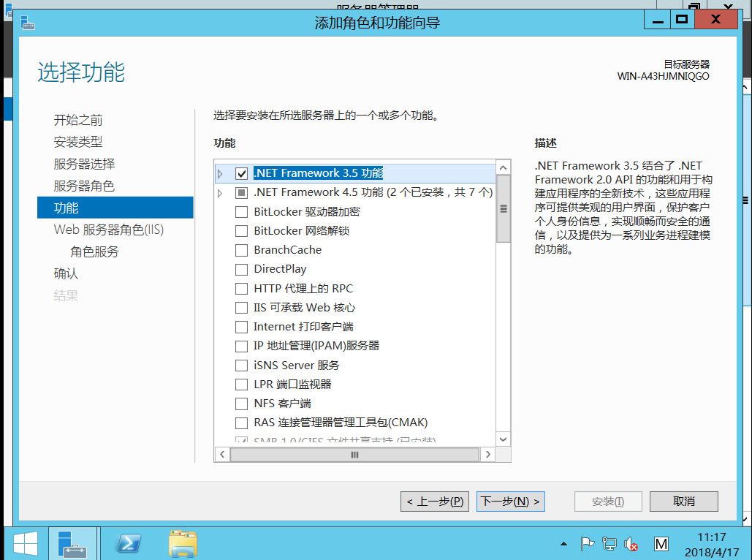Select BranchCache feature label
This screenshot has width=752, height=560.
pyautogui.click(x=288, y=250)
